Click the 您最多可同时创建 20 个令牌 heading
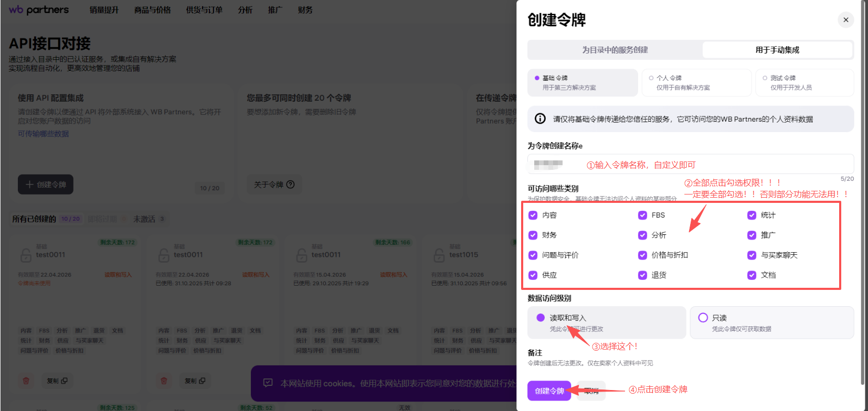 point(299,98)
